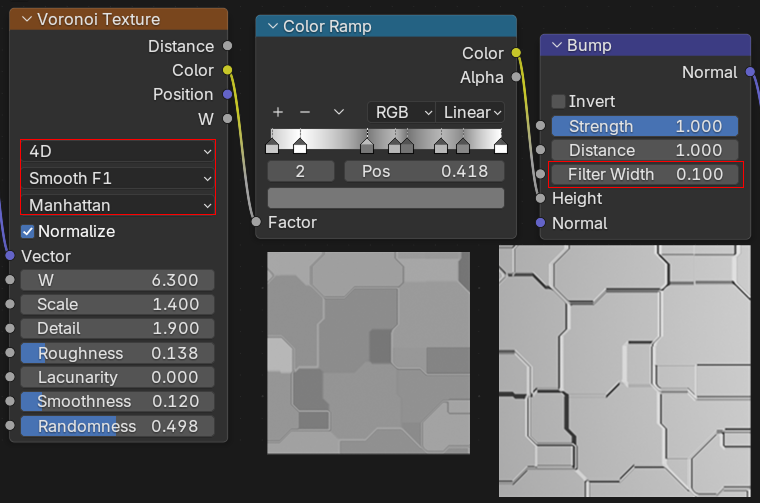Click the Voronoi Color output socket

[228, 70]
